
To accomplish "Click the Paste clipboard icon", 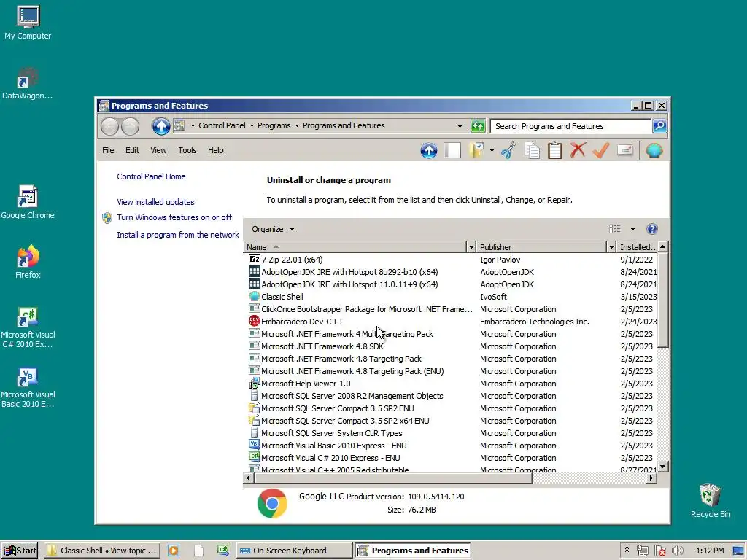I will tap(554, 150).
